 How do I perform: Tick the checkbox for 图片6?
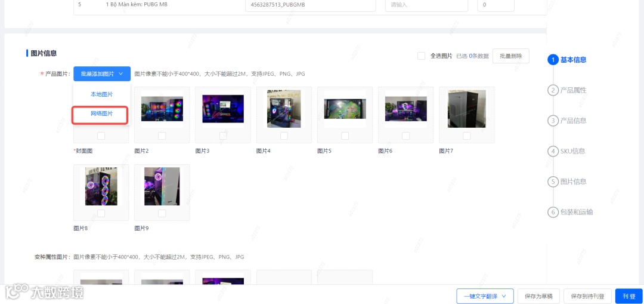[406, 136]
